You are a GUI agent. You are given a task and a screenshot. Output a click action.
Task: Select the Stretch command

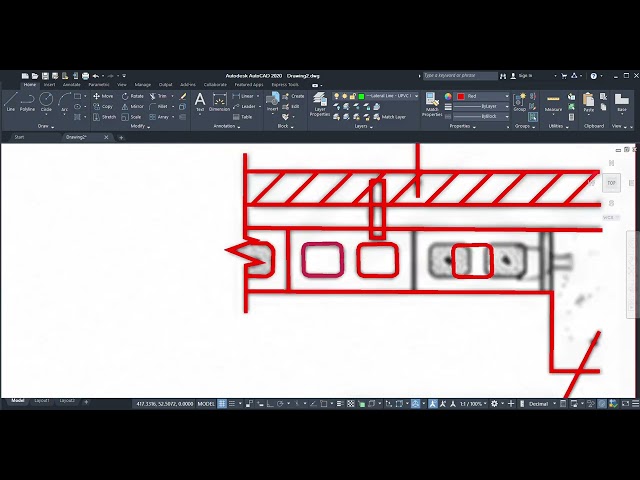(x=104, y=117)
